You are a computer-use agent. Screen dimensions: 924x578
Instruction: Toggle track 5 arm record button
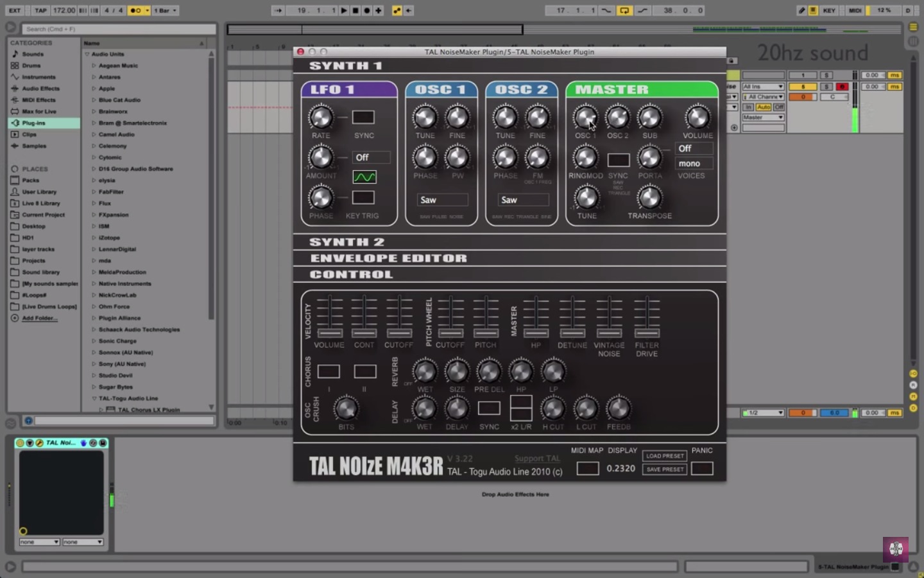(x=843, y=87)
